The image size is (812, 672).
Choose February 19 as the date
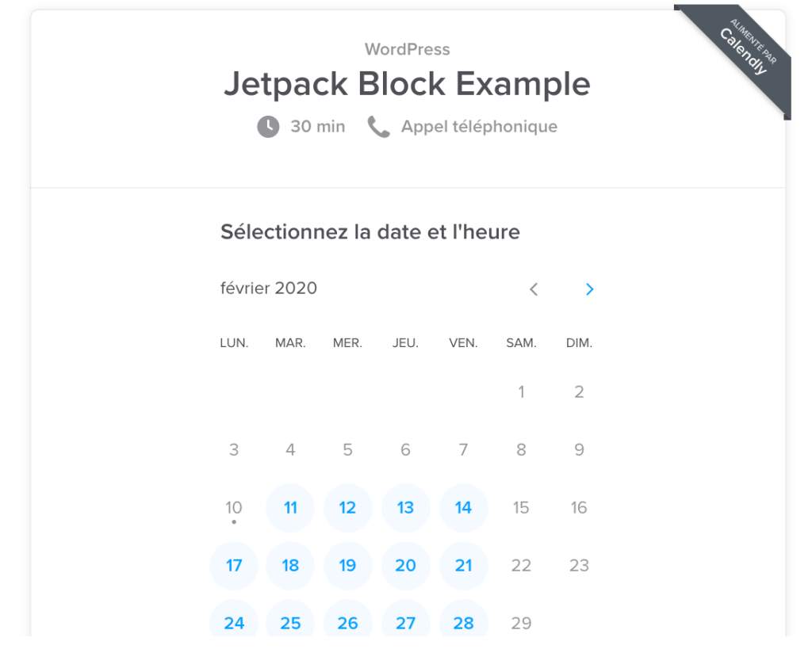point(348,566)
